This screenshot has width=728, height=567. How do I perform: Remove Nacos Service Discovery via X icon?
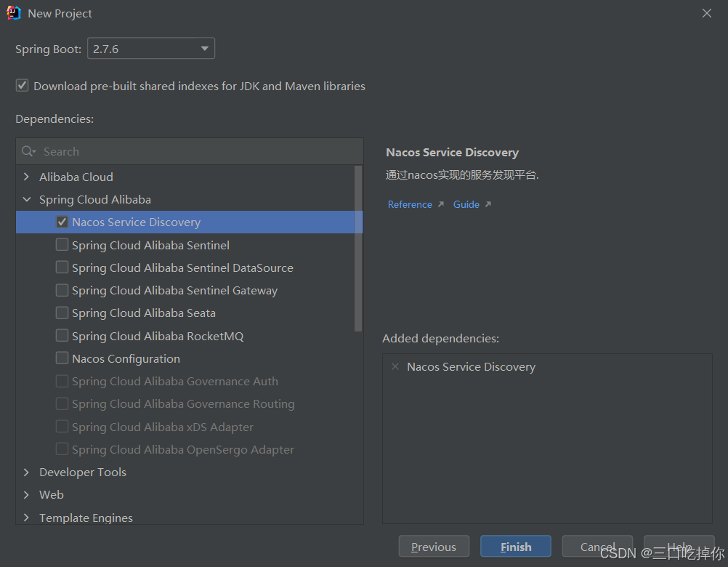coord(395,366)
